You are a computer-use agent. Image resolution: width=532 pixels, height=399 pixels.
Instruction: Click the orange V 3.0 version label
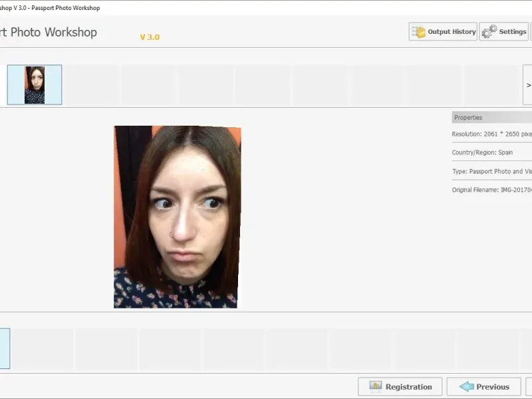(150, 37)
